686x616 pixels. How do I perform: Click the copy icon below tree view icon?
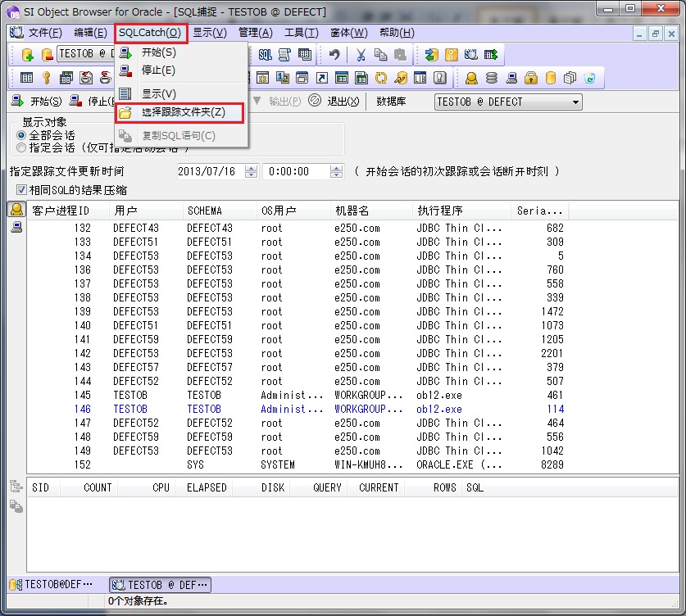16,506
